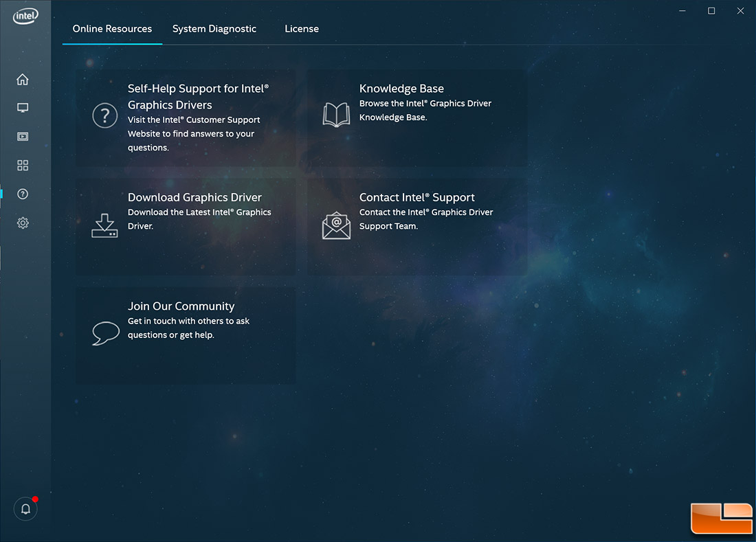Open the Contact Intel Support title

(x=417, y=198)
